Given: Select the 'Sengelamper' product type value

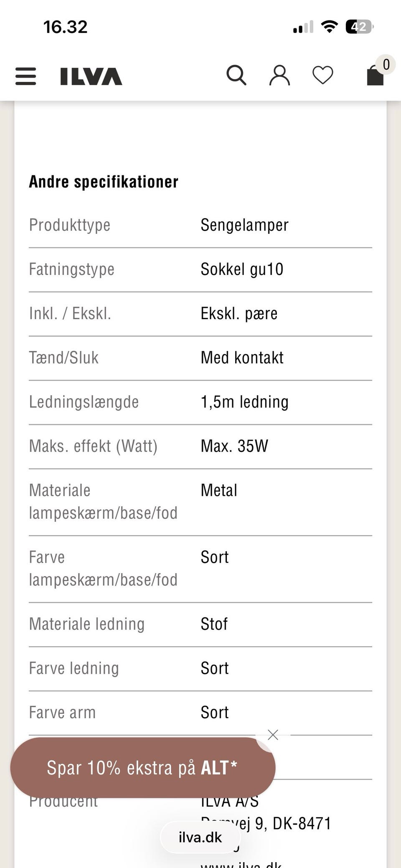Looking at the screenshot, I should click(x=244, y=225).
